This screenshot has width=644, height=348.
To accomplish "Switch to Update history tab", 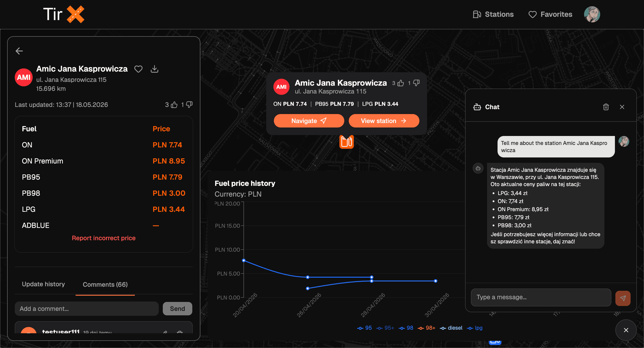I will [43, 284].
